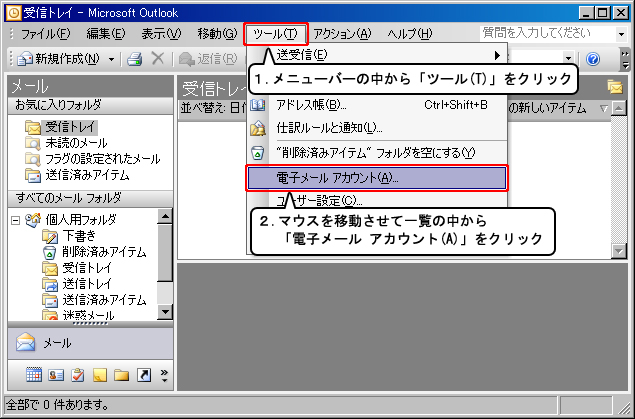Viewport: 635px width, 419px height.
Task: Select the 個人用フォルダ root folder
Action: 71,220
